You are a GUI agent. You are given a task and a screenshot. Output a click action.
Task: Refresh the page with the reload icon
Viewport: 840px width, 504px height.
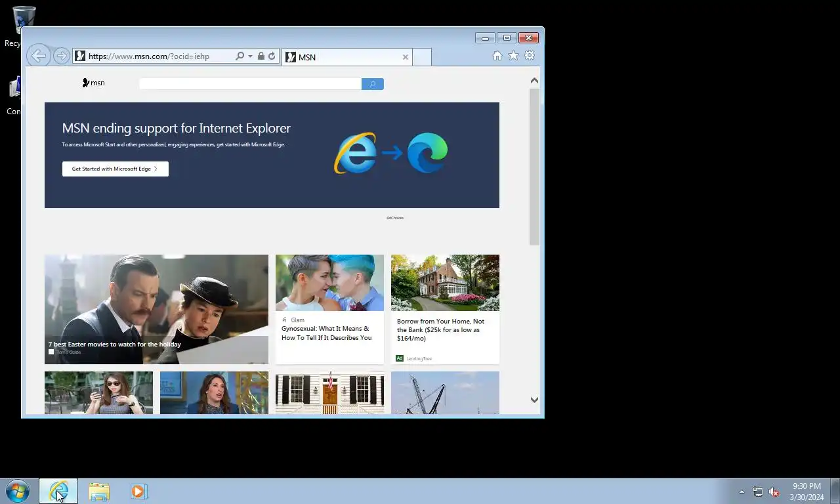(x=272, y=56)
